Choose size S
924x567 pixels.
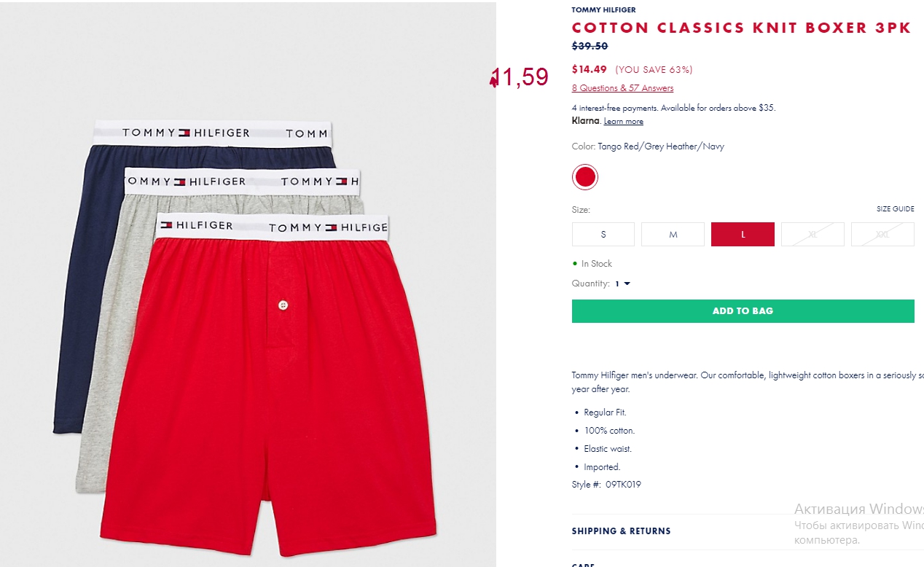coord(603,235)
